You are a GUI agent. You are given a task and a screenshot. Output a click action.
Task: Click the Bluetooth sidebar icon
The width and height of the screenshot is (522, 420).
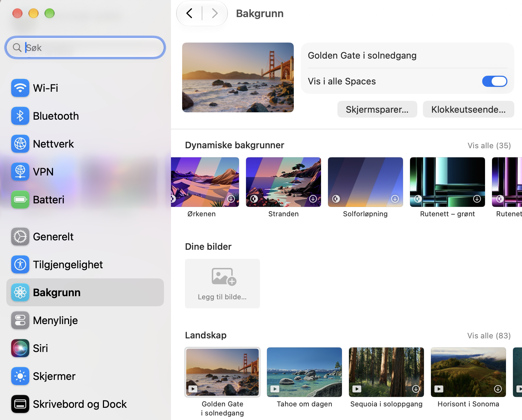click(20, 116)
